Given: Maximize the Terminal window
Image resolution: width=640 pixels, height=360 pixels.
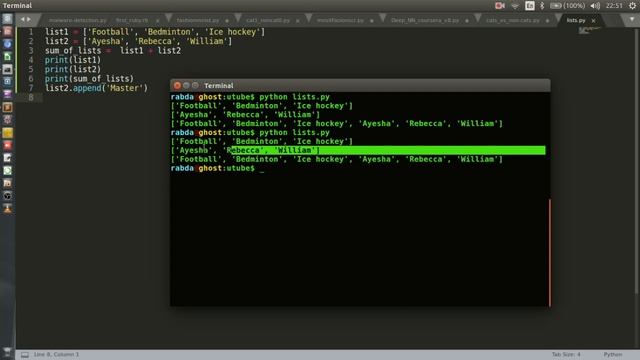Looking at the screenshot, I should click(x=195, y=85).
